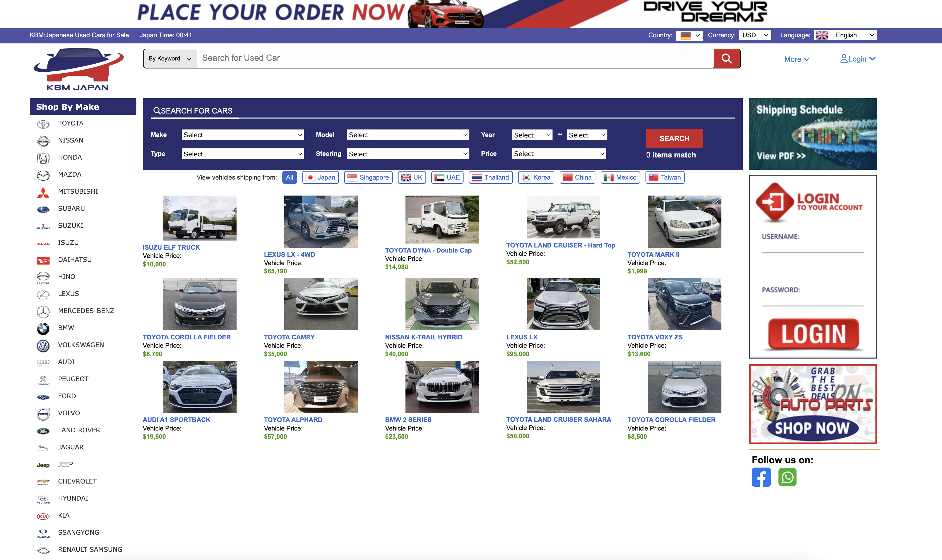Filter vehicles shipping from Mexico

click(620, 177)
